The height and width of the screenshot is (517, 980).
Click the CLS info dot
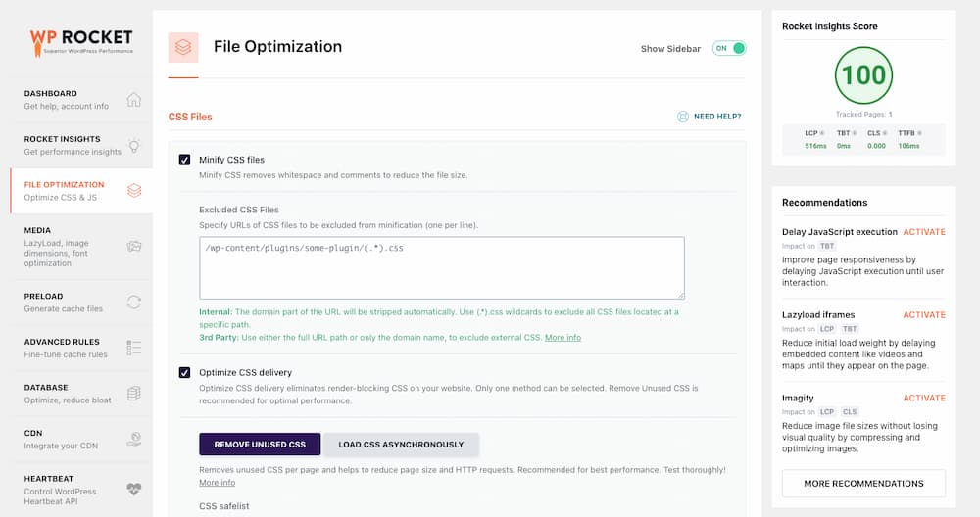pos(884,133)
